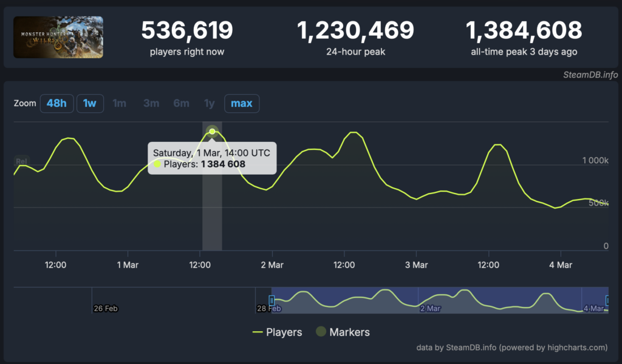Click the all-time peak value 1,384,608
The image size is (622, 364).
(x=524, y=30)
